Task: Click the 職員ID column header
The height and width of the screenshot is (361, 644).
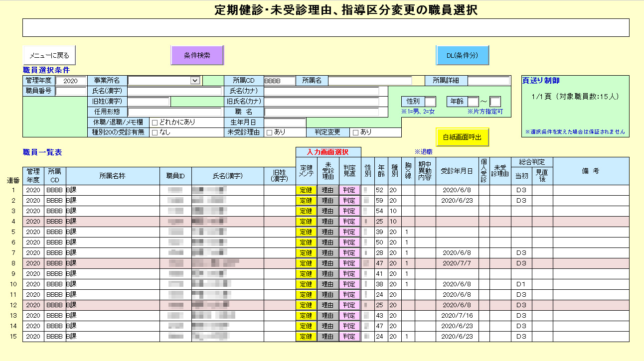Action: 175,175
